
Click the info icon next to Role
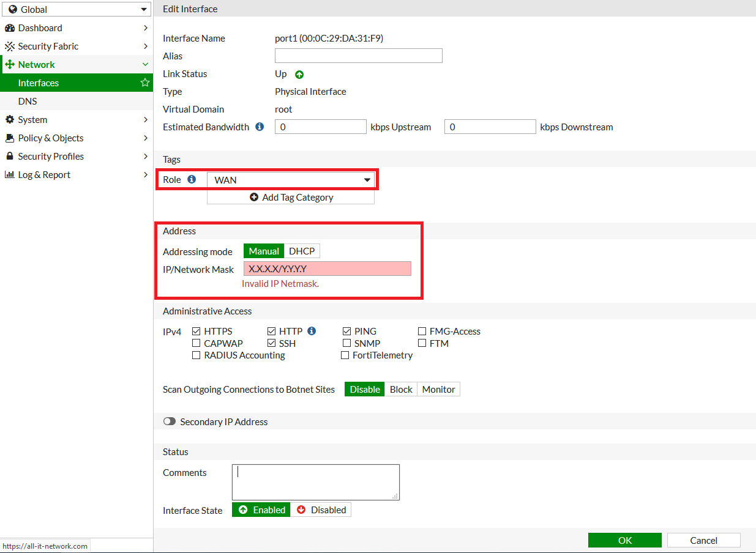[x=192, y=179]
